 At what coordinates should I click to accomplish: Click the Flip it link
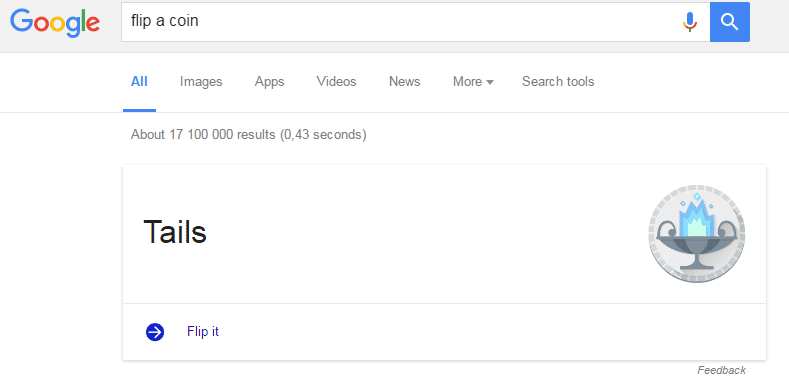pos(203,332)
